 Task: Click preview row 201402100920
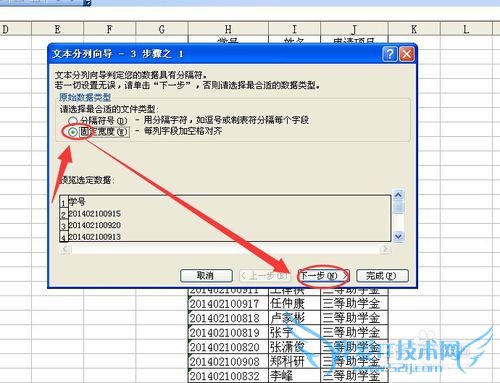94,225
